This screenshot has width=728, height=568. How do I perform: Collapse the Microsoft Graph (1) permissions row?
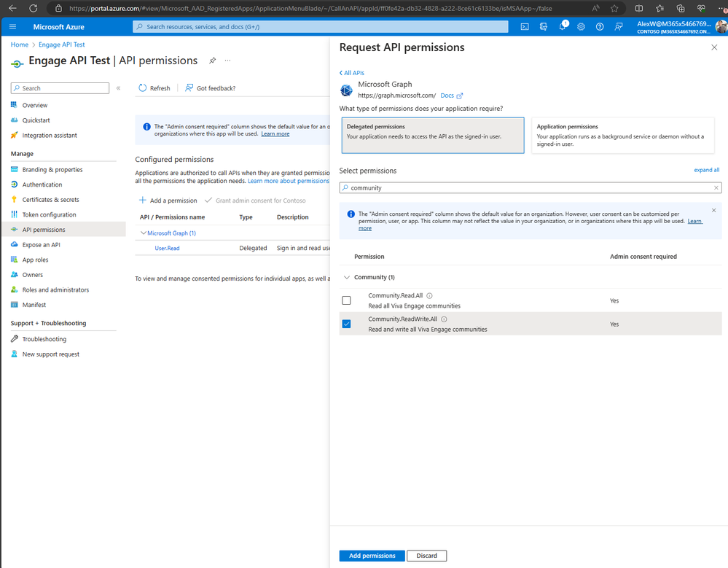[144, 233]
